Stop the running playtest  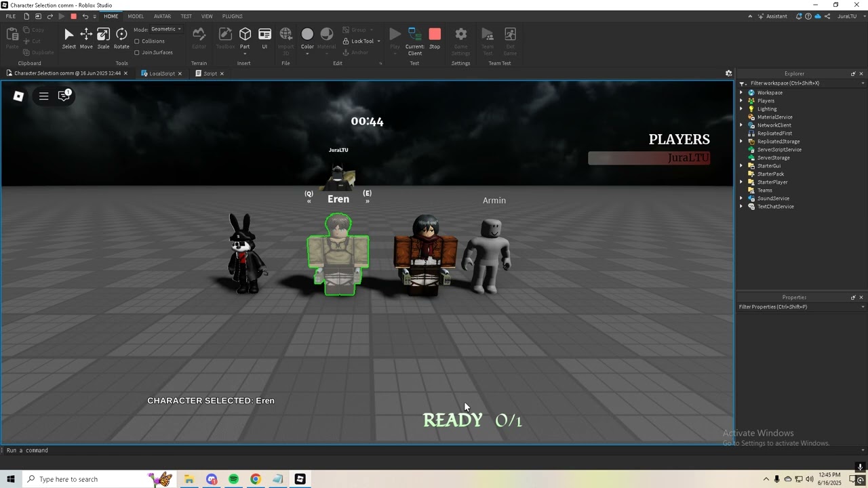[x=435, y=34]
